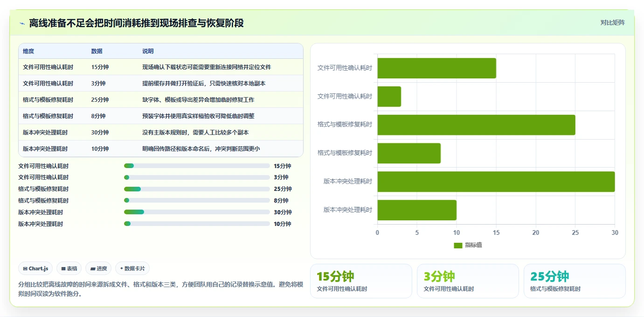Viewport: 644px width, 317px height.
Task: Click table row name beside 25分钟
Action: 48,100
